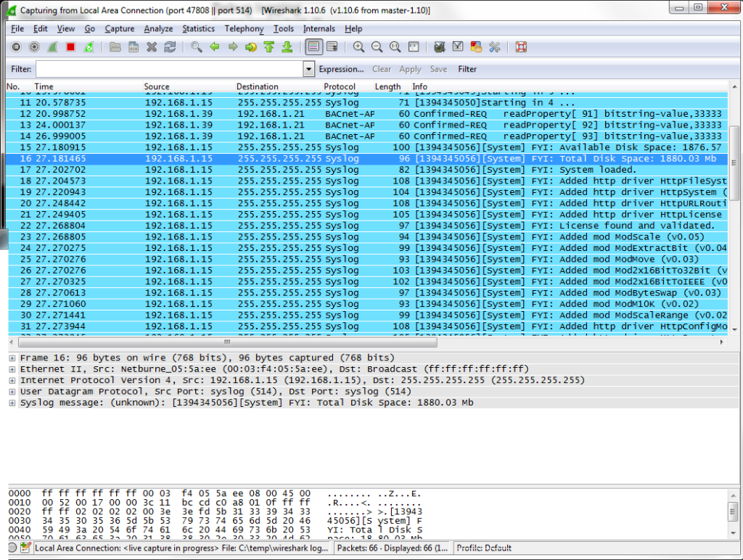Viewport: 743px width, 560px height.
Task: Click the Clear filter button
Action: tap(382, 69)
